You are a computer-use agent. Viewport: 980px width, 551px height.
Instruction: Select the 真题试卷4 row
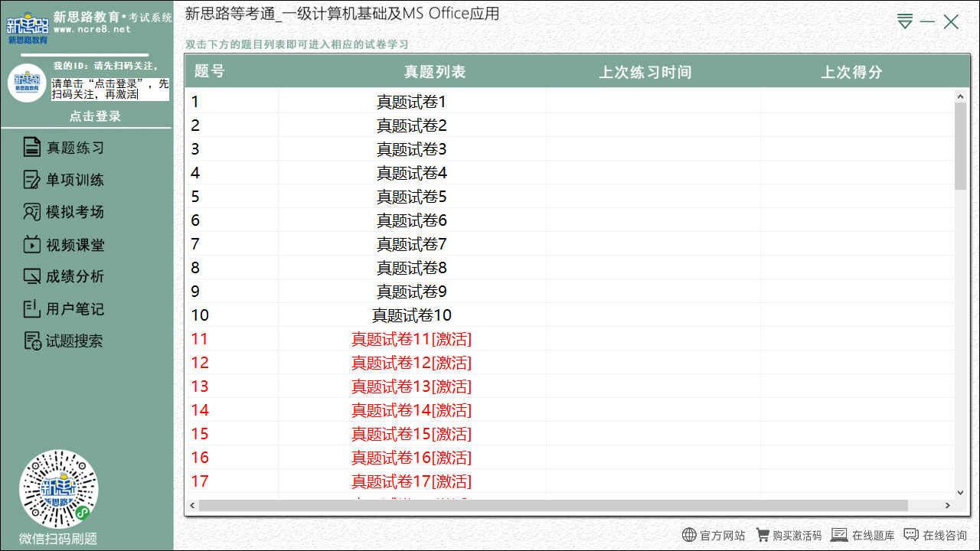pyautogui.click(x=570, y=173)
